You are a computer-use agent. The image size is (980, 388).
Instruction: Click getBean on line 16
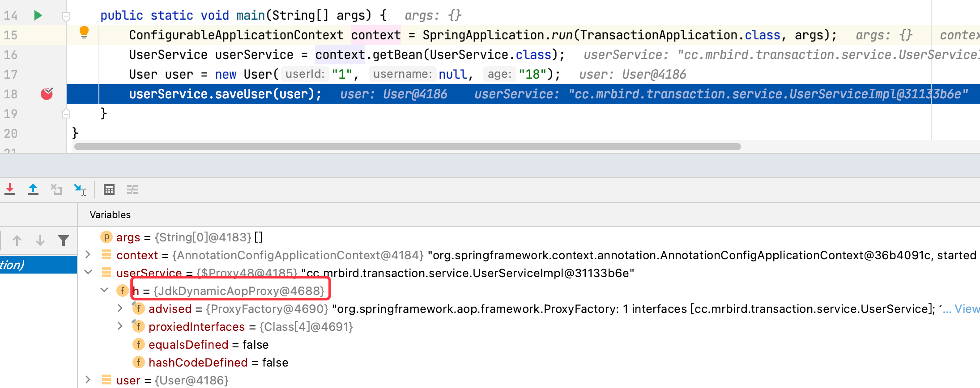click(x=398, y=55)
